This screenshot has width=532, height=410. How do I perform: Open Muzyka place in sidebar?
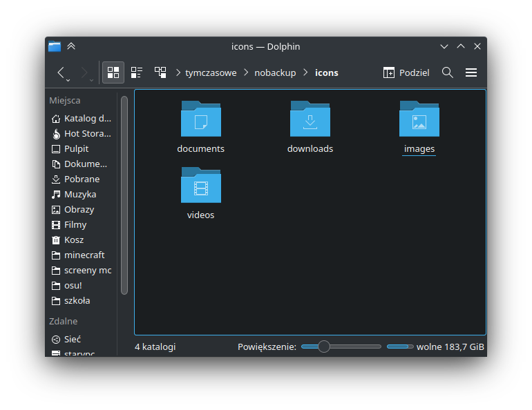79,194
